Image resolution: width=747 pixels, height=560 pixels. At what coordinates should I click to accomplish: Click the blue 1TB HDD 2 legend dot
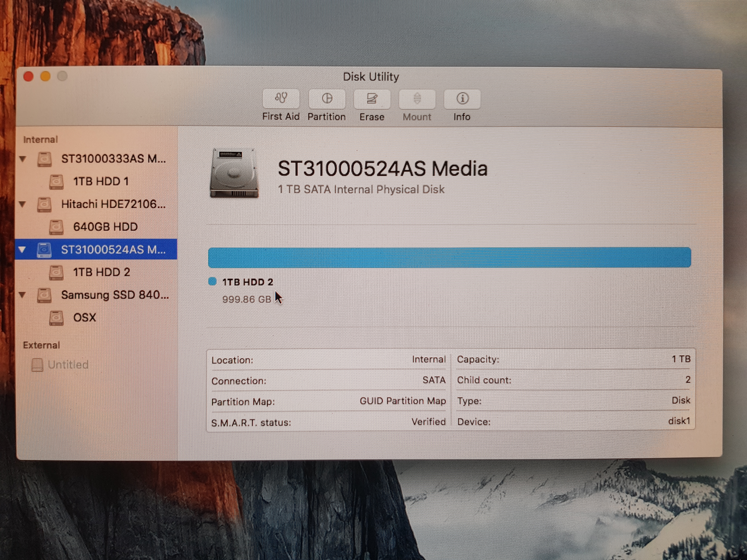coord(213,281)
